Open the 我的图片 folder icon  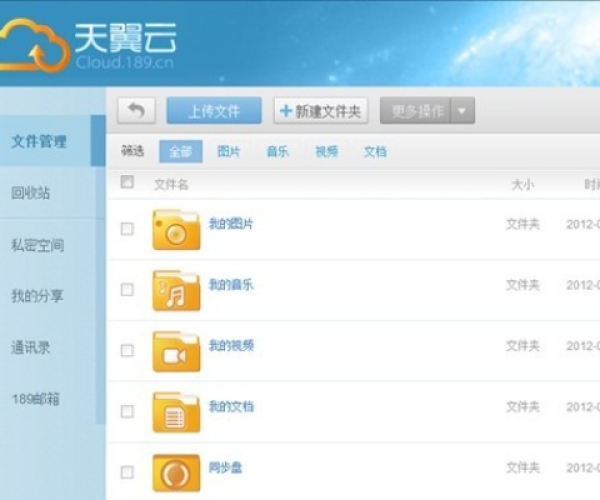coord(176,230)
